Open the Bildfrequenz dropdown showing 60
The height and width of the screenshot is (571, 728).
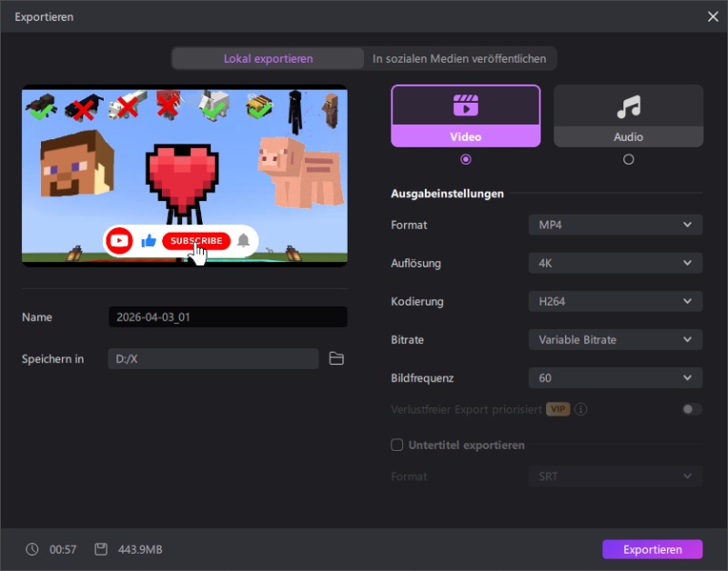pos(615,377)
